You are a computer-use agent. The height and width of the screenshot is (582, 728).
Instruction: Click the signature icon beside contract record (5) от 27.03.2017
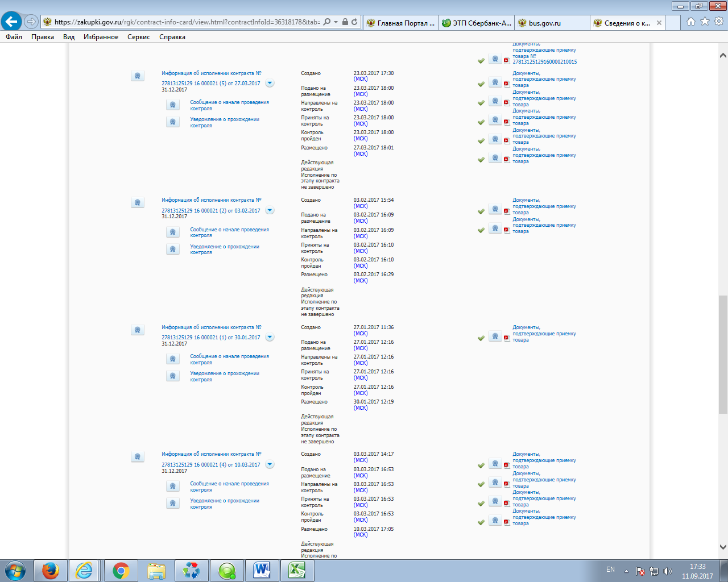pos(138,76)
